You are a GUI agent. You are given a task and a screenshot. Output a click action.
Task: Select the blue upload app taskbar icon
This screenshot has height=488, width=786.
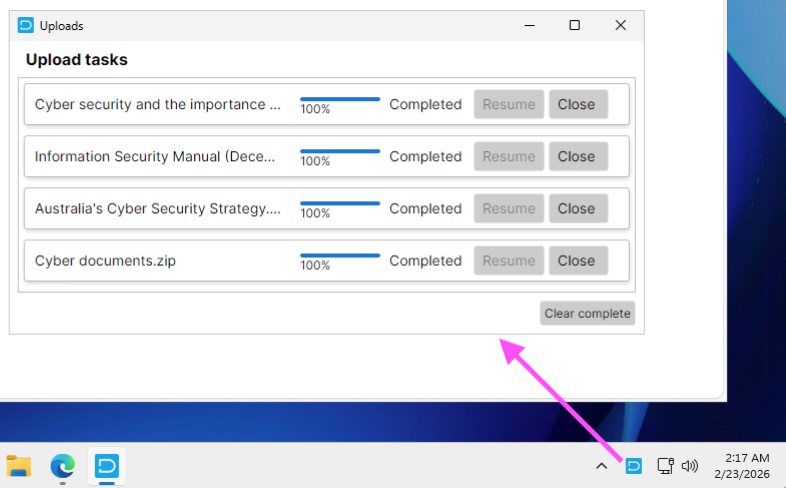107,466
